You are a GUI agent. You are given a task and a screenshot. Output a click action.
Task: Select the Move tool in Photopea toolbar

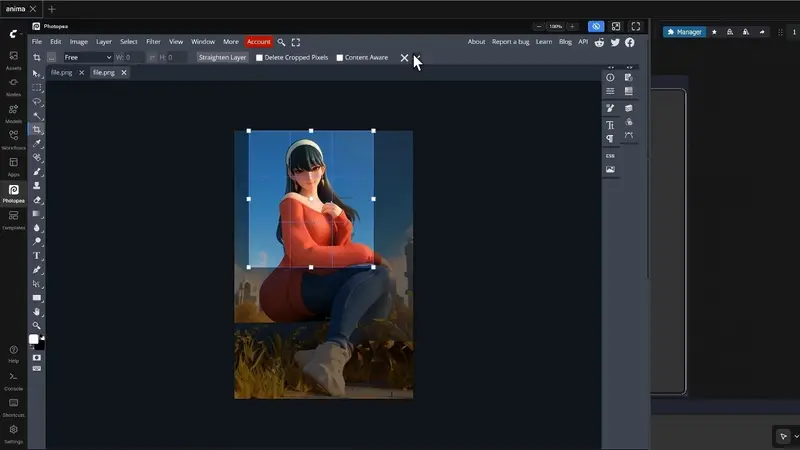click(36, 74)
